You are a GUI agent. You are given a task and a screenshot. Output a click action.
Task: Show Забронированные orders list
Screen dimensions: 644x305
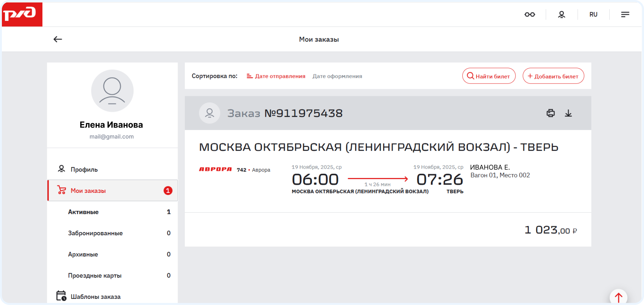(x=95, y=233)
